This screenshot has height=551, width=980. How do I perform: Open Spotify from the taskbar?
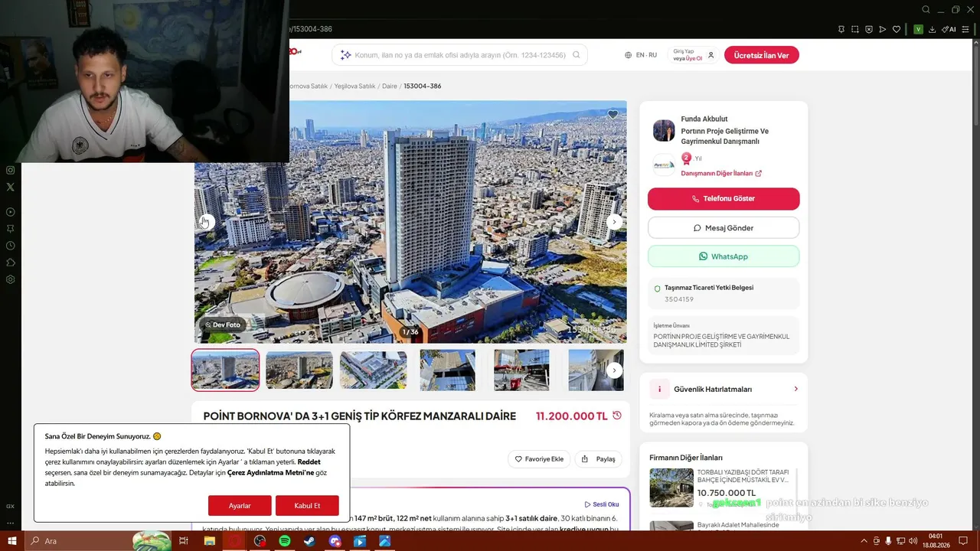pyautogui.click(x=285, y=541)
